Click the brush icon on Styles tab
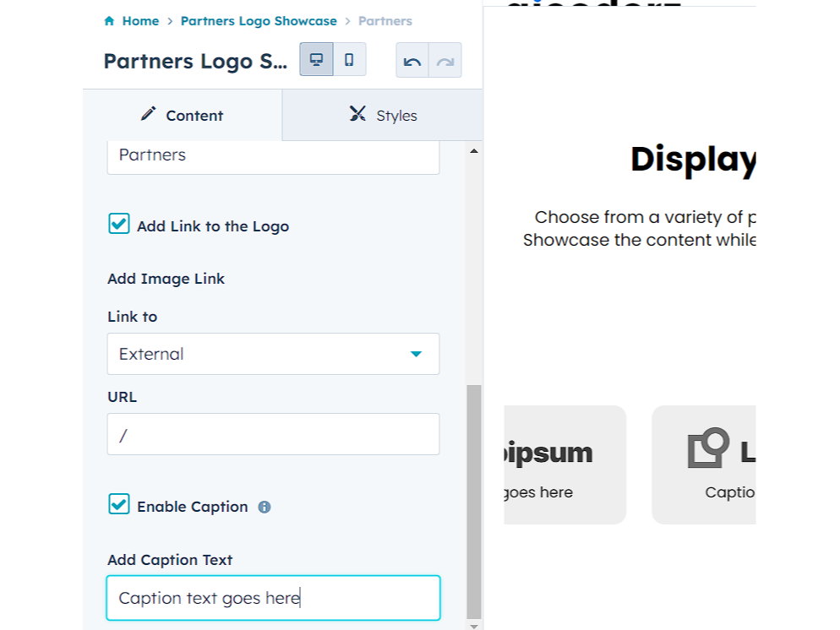The width and height of the screenshot is (840, 630). [357, 114]
